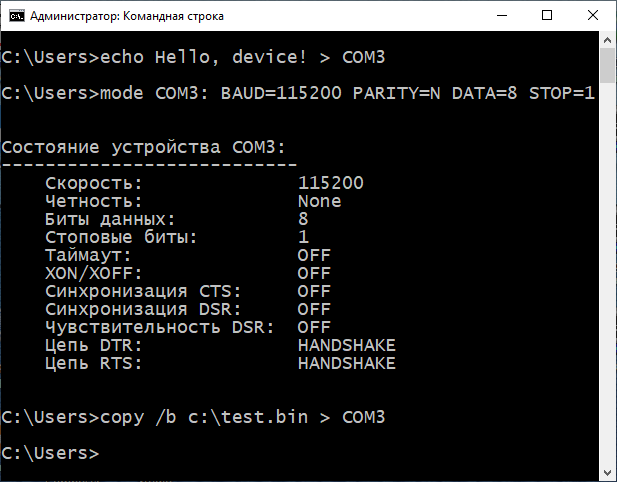
Task: Click the "Состояние устройства COM3" heading
Action: (x=143, y=147)
